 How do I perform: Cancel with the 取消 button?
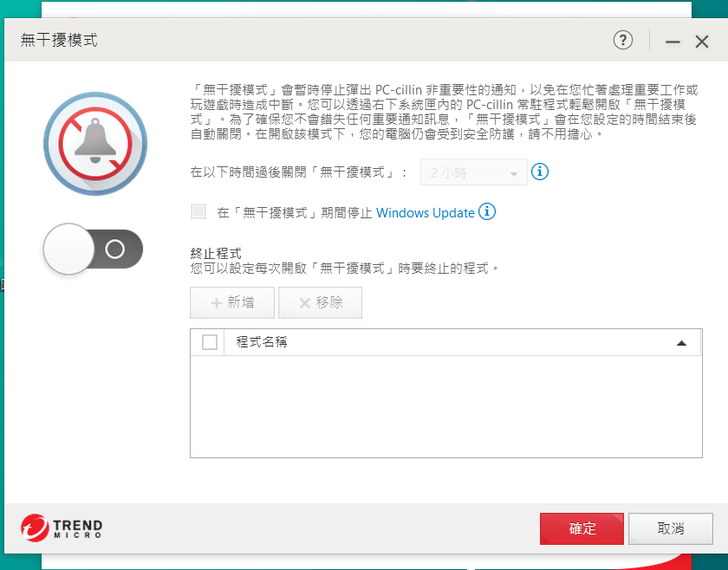click(x=670, y=528)
